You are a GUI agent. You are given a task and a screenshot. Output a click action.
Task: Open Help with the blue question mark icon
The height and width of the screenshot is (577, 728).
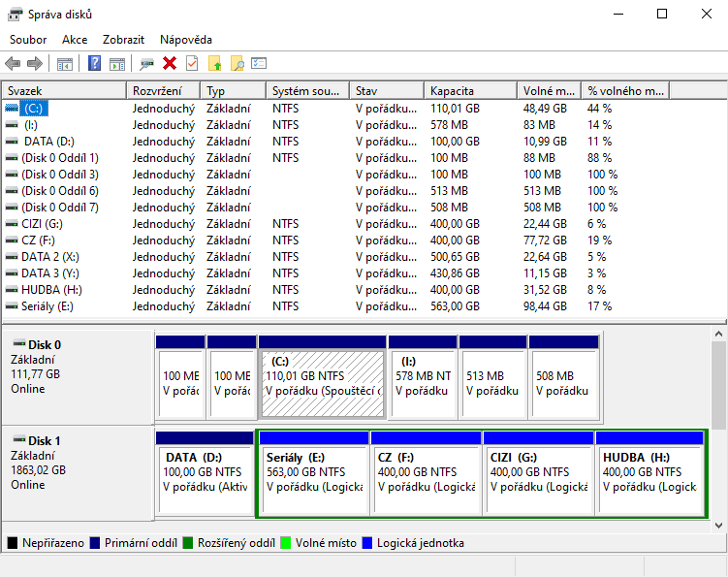tap(95, 64)
